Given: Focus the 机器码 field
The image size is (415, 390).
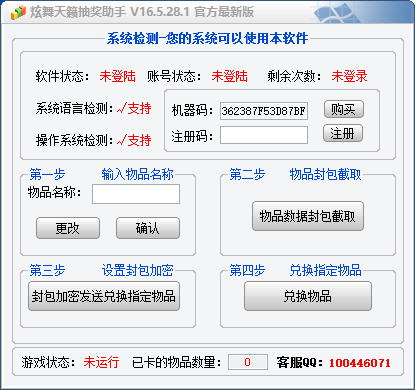Looking at the screenshot, I should click(264, 111).
